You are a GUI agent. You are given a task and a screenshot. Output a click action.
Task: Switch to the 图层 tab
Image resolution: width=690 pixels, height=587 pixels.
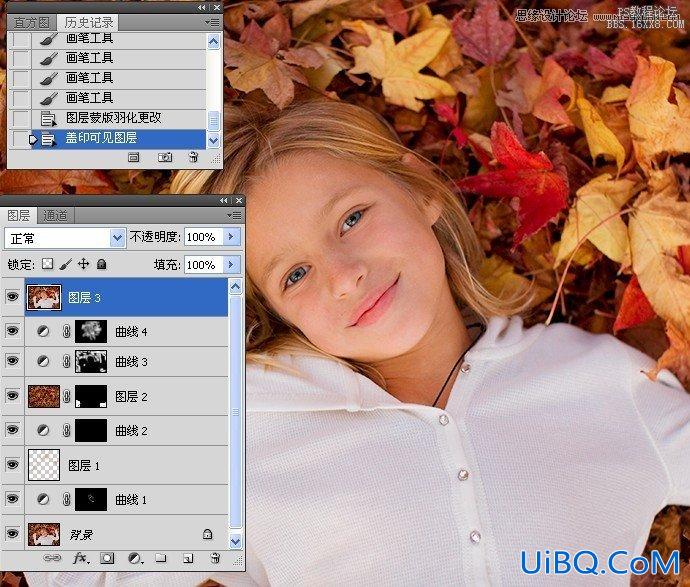[19, 215]
